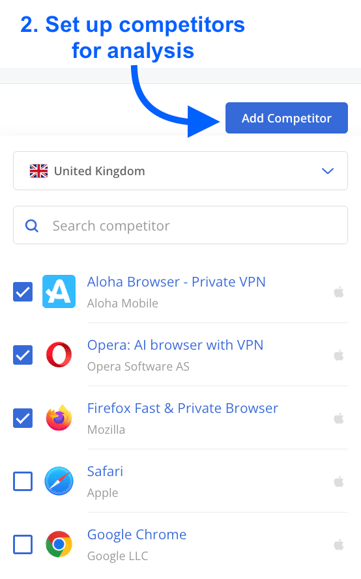The image size is (361, 579).
Task: Click the Google Chrome app icon
Action: pyautogui.click(x=59, y=544)
